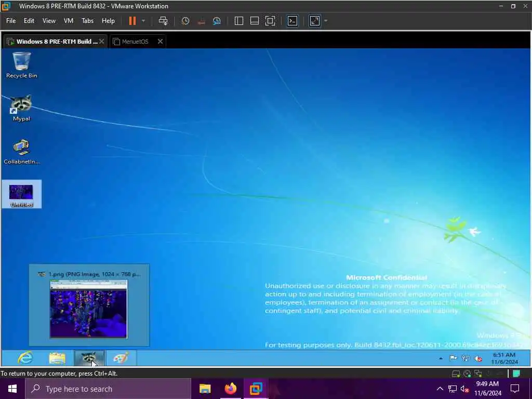
Task: Click VMware Workstation in host taskbar
Action: (256, 389)
